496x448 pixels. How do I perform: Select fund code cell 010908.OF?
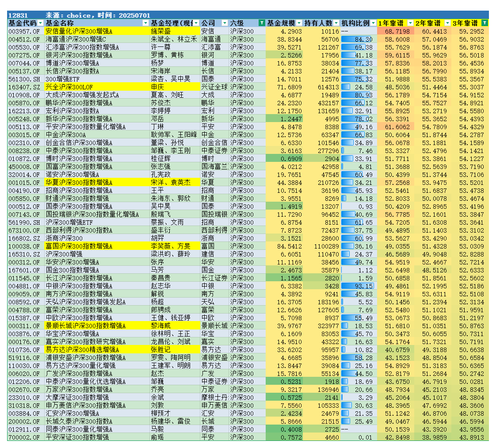pos(26,95)
